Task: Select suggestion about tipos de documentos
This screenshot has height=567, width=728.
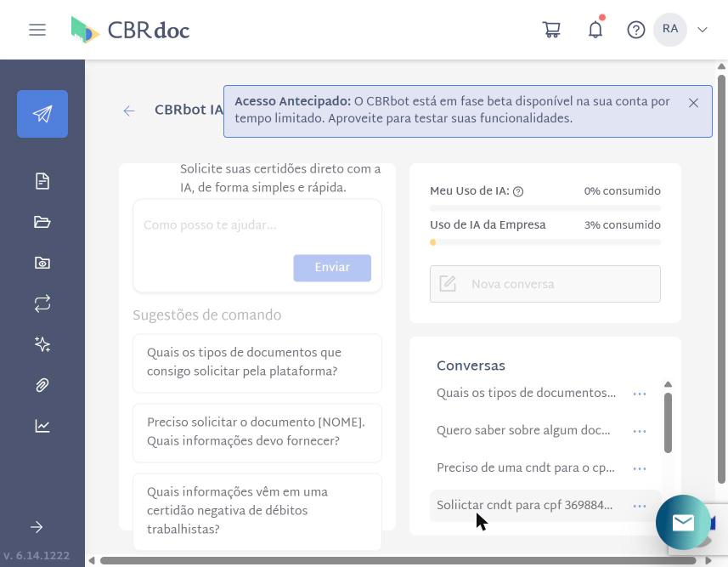Action: (257, 363)
